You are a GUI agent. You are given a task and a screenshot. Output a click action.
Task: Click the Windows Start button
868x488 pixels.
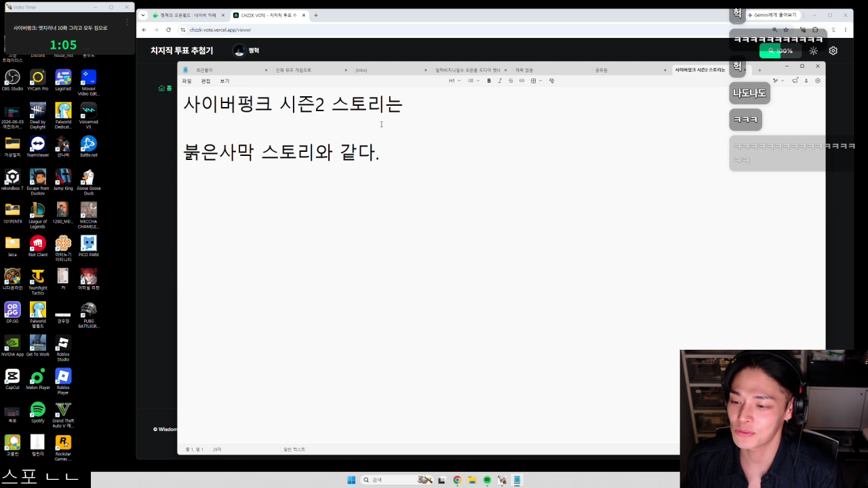pos(351,480)
